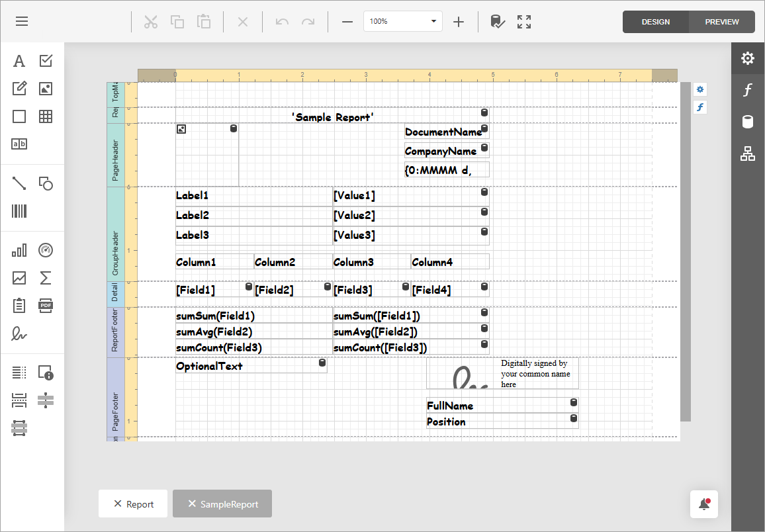Click the Copy icon in toolbar
This screenshot has height=532, width=765.
pyautogui.click(x=177, y=21)
